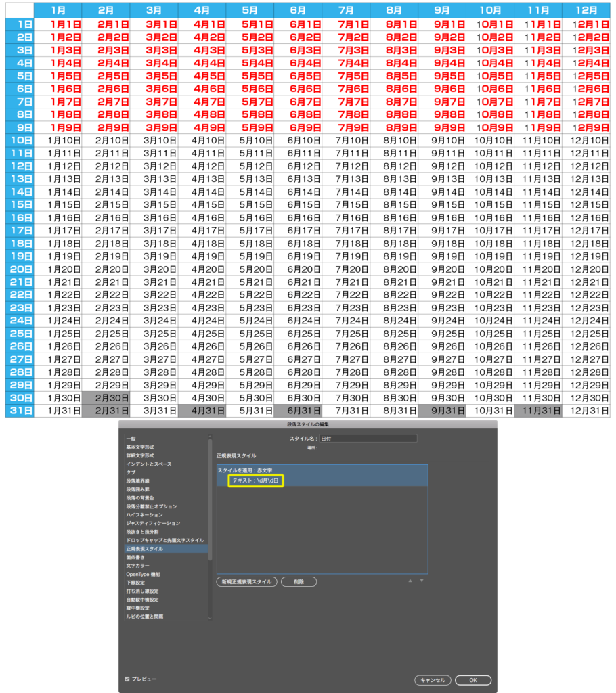Focus the スタイル名 input field
Image resolution: width=616 pixels, height=693 pixels.
click(368, 439)
